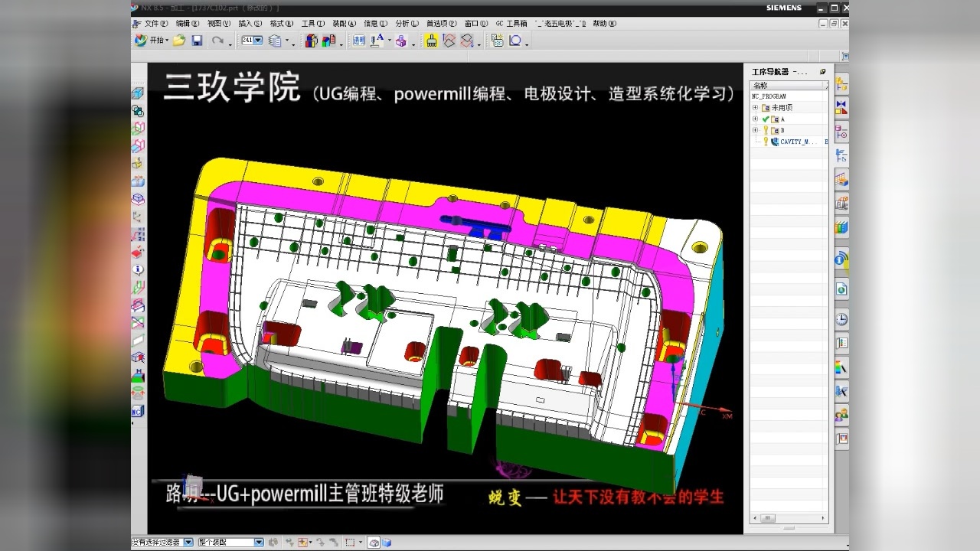Expand the 未用项 tree node
Image resolution: width=980 pixels, height=551 pixels.
click(755, 107)
